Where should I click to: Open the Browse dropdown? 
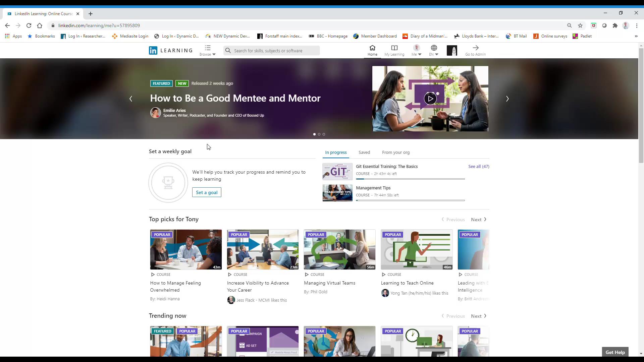pos(208,50)
